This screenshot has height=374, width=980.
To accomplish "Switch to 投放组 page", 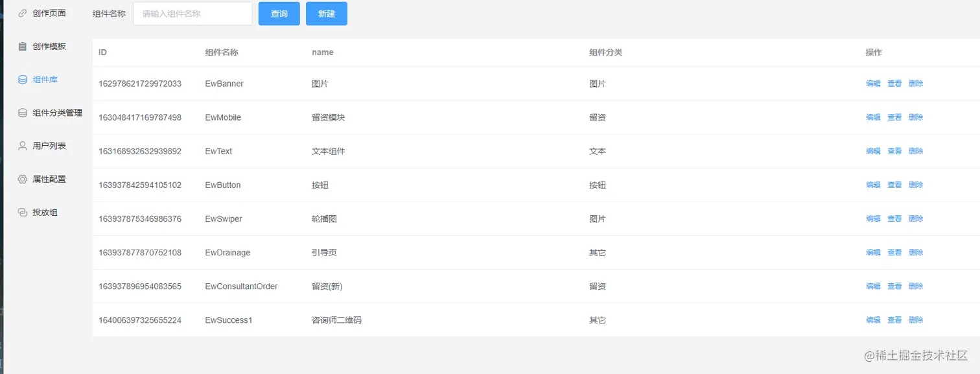I will [47, 212].
